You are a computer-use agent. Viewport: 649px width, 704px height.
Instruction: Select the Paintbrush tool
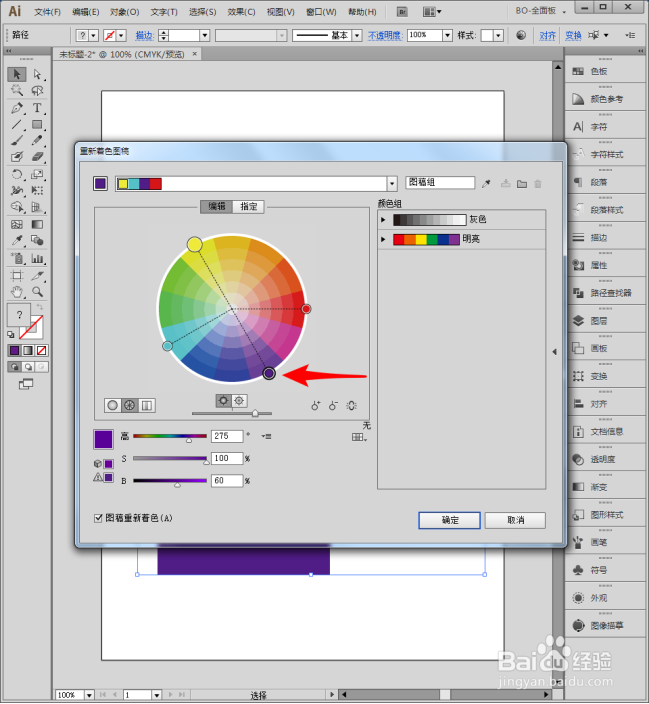[x=17, y=141]
